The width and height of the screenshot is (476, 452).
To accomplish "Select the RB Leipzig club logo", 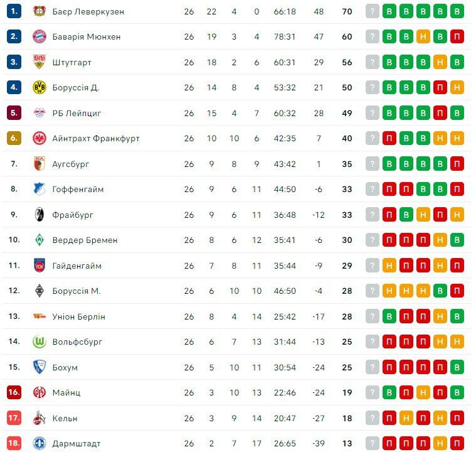I will pos(40,113).
